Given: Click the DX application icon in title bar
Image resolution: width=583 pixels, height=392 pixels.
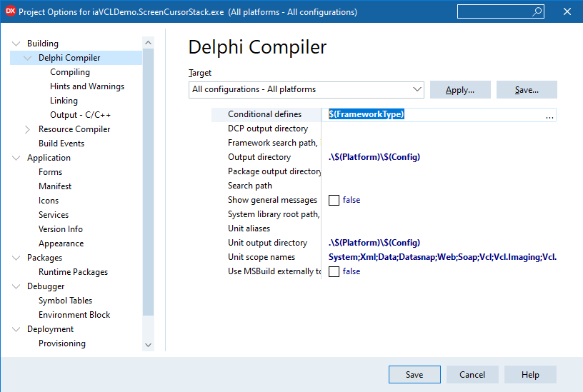Looking at the screenshot, I should [10, 11].
